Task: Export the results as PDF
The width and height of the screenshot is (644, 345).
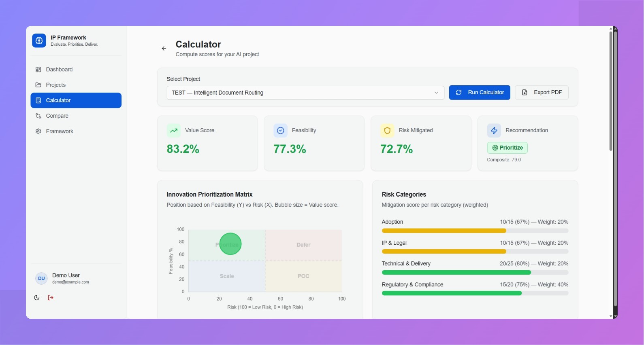Action: (542, 93)
